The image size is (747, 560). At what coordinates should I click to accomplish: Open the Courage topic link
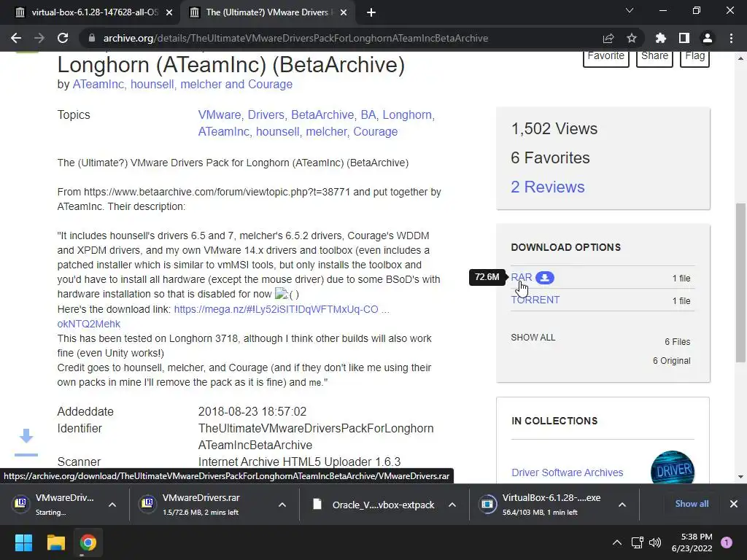[376, 131]
